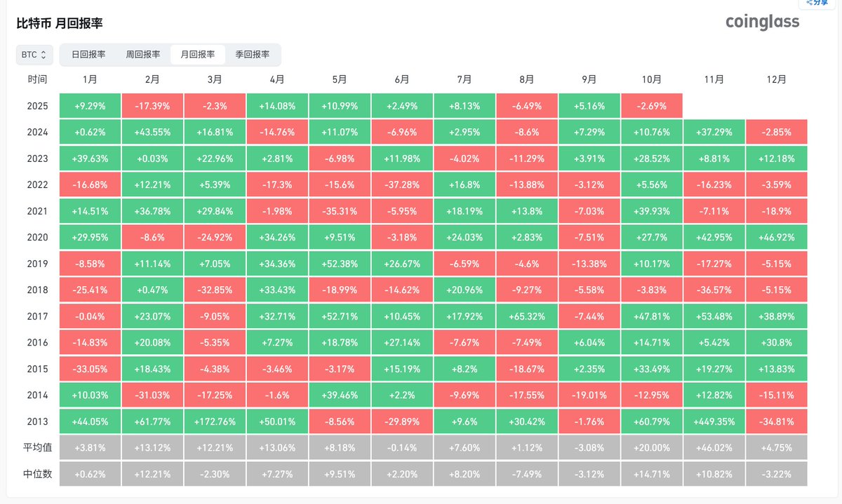
Task: Click the -37.28% cell for June 2022
Action: pyautogui.click(x=402, y=184)
